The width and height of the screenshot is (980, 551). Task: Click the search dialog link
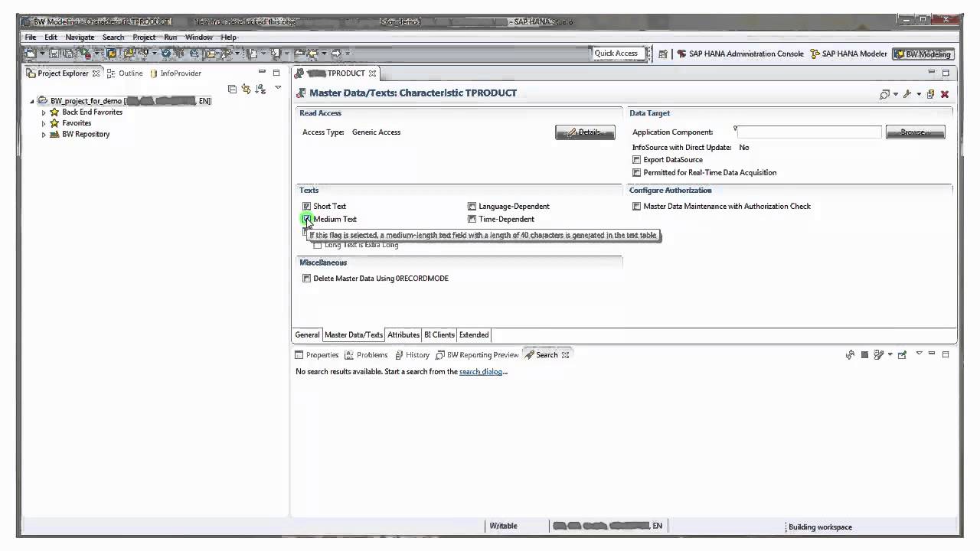coord(481,372)
